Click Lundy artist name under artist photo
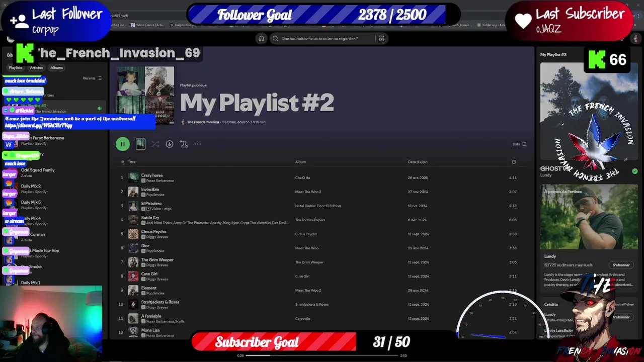The width and height of the screenshot is (644, 362). pyautogui.click(x=550, y=256)
